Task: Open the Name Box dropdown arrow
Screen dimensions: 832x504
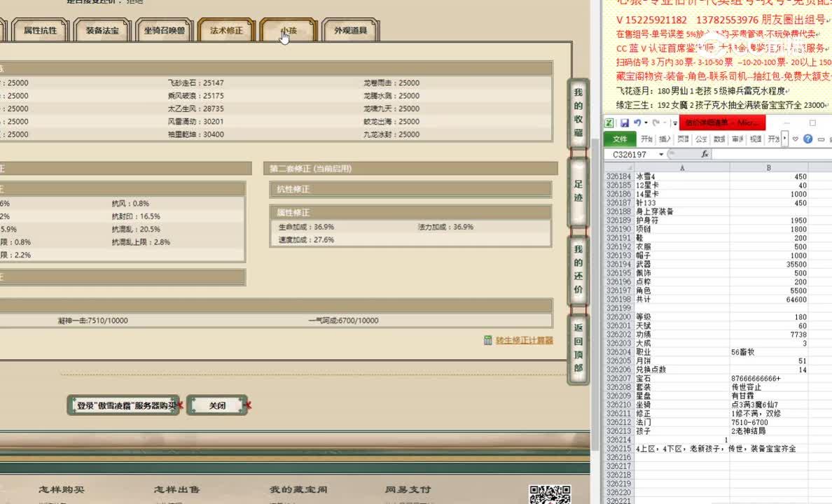Action: pyautogui.click(x=661, y=153)
